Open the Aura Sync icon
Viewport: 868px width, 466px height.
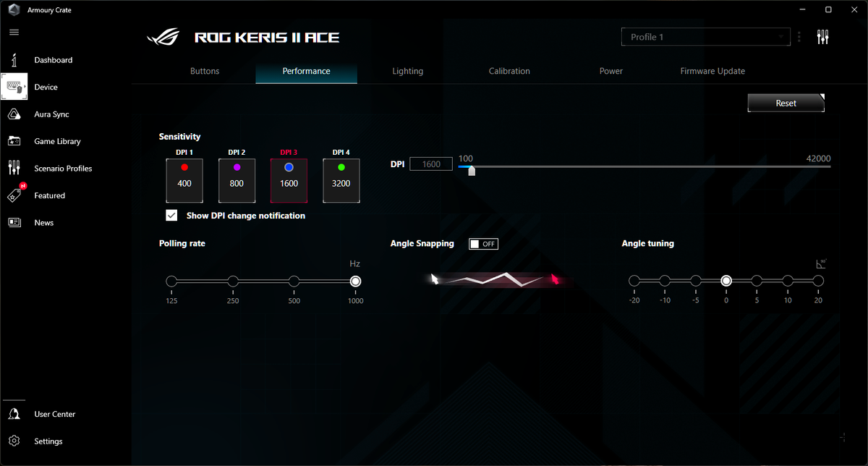point(14,114)
